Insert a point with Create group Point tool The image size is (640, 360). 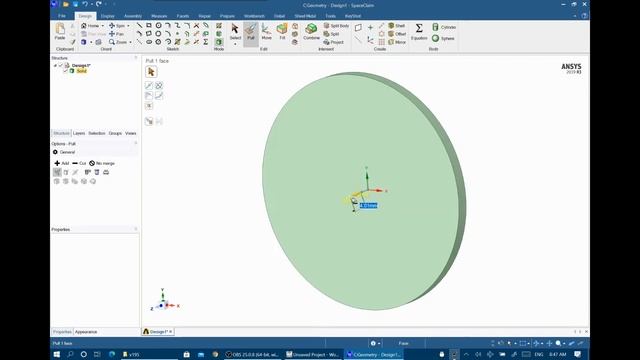(x=370, y=28)
